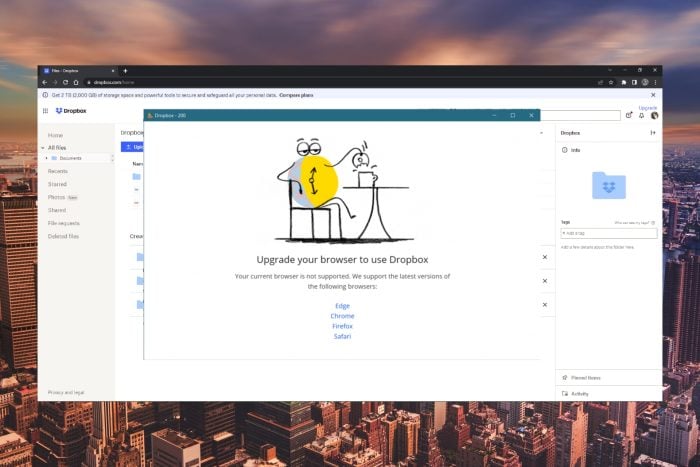Screen dimensions: 700x467
Task: Collapse the Dropbox details side panel
Action: (653, 133)
